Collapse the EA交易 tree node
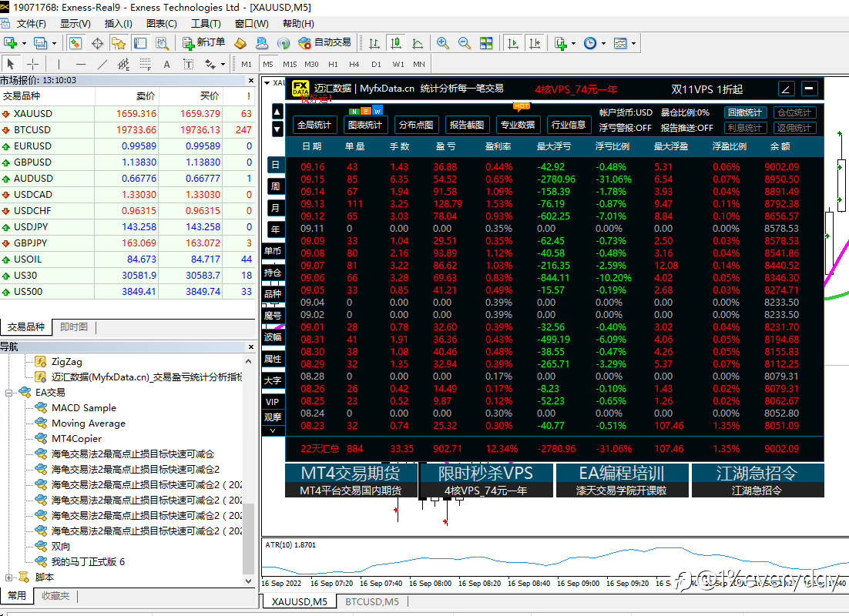 (9, 393)
